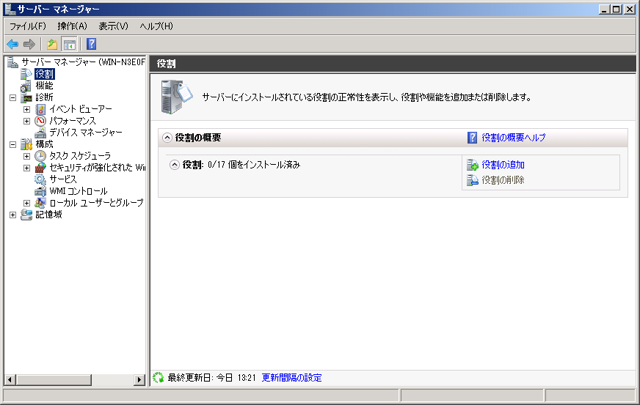Expand the タスク スケジューラ node
This screenshot has height=405, width=640.
click(x=27, y=156)
